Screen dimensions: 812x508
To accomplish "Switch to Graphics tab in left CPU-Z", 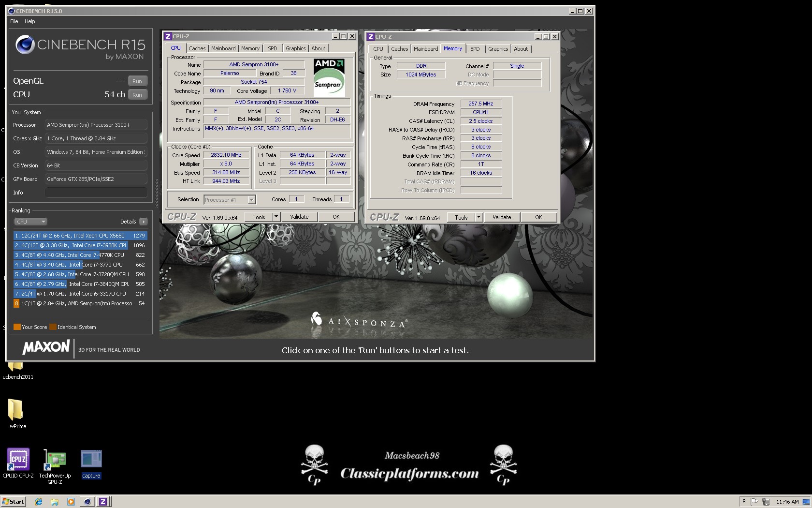I will click(295, 48).
